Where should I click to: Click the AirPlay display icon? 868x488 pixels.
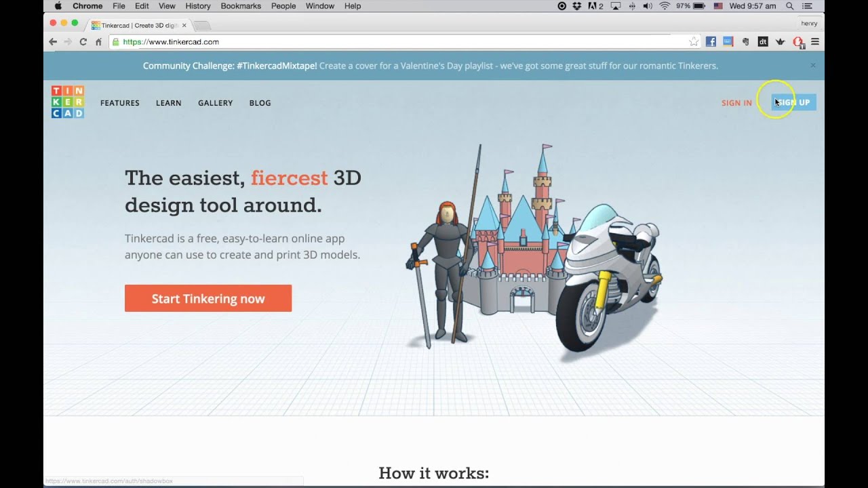pos(616,6)
